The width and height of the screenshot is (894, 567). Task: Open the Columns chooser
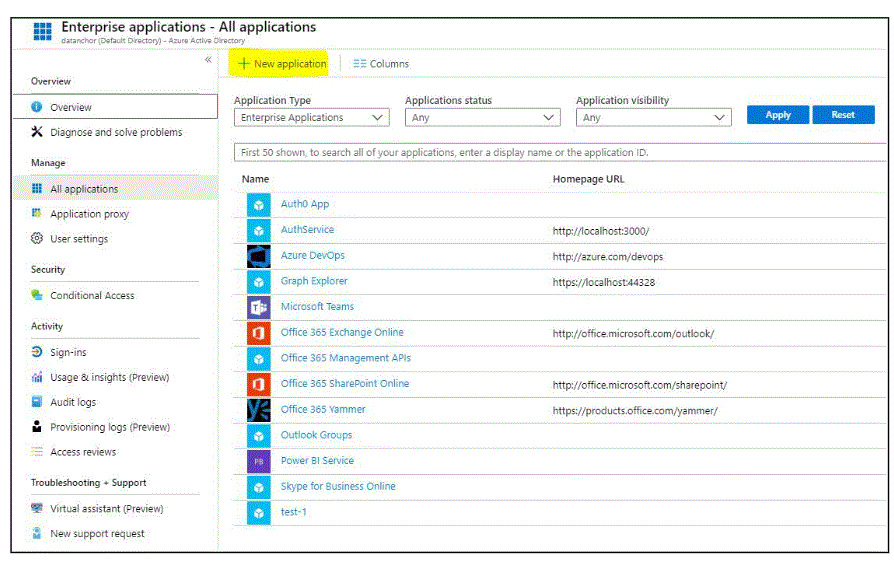tap(381, 64)
